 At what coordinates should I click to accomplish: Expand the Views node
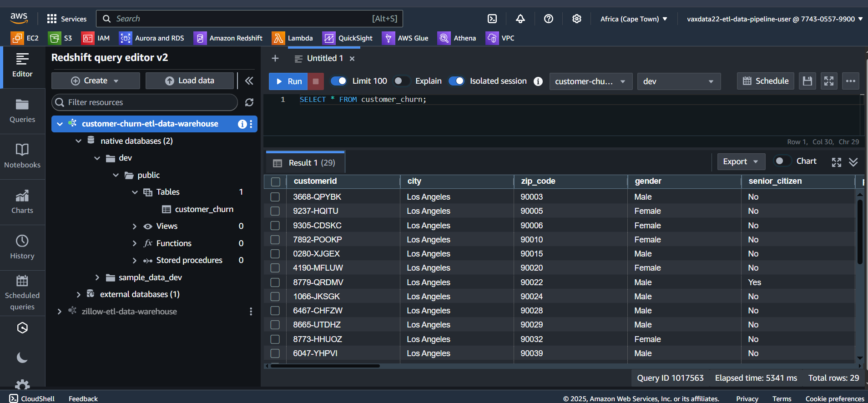coord(134,226)
